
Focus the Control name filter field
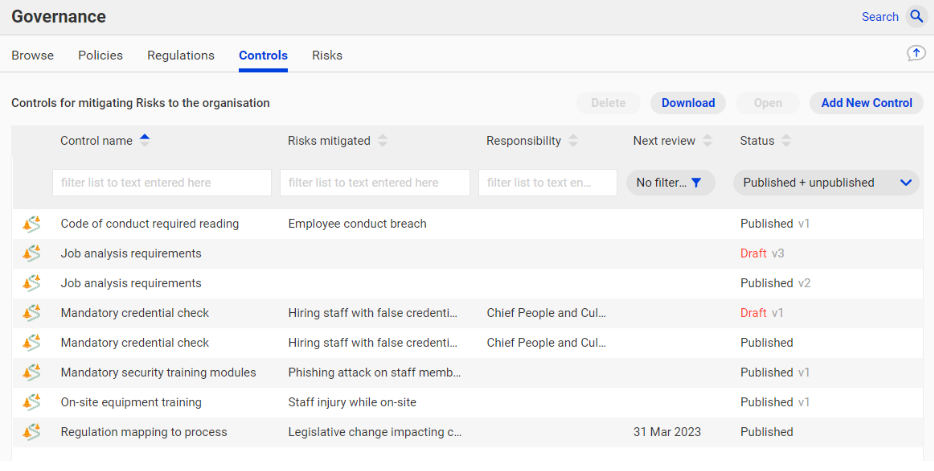pyautogui.click(x=162, y=183)
